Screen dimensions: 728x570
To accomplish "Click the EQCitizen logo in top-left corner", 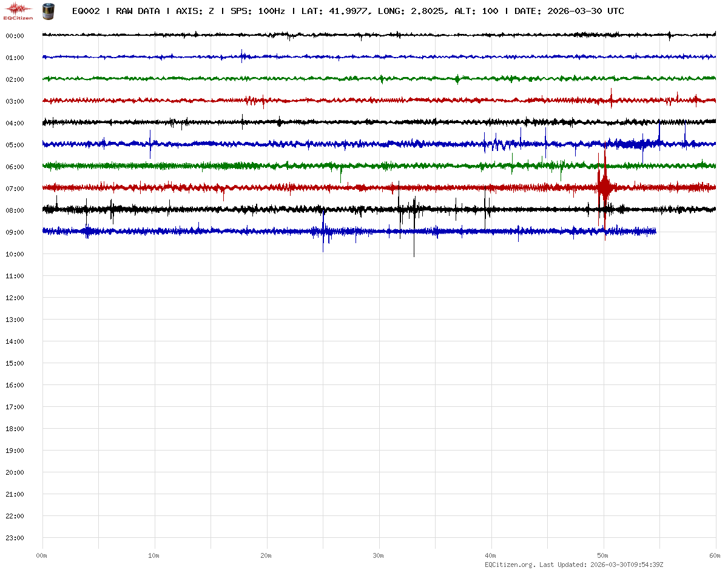I will pos(18,11).
